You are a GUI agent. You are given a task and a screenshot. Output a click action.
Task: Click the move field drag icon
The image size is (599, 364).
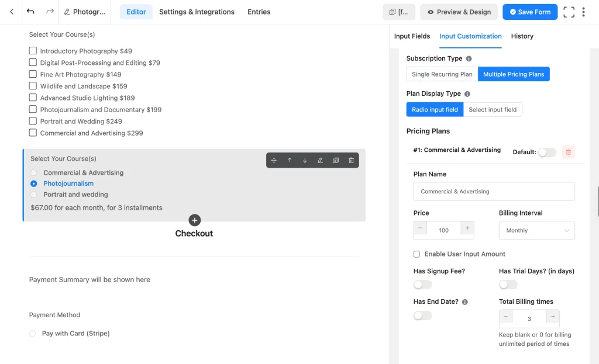point(274,160)
